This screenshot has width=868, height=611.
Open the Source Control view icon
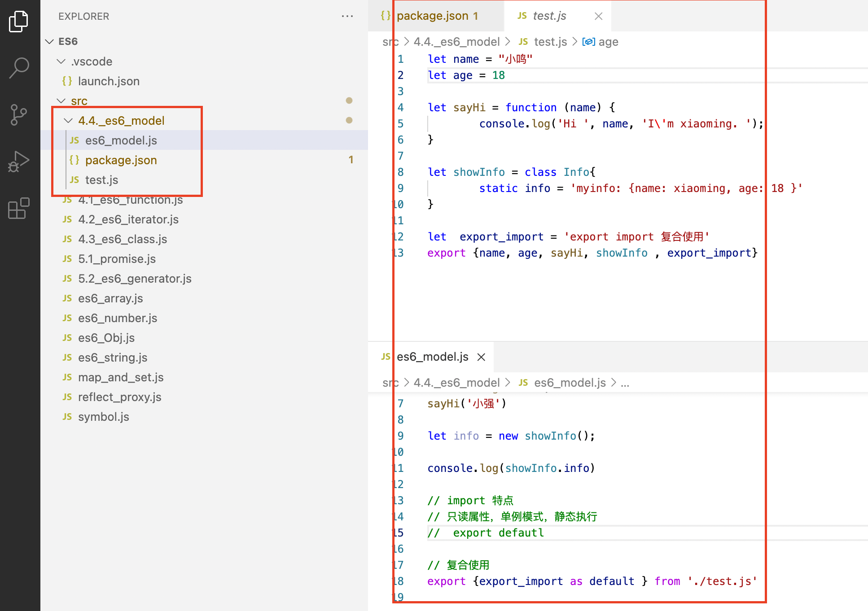point(19,115)
